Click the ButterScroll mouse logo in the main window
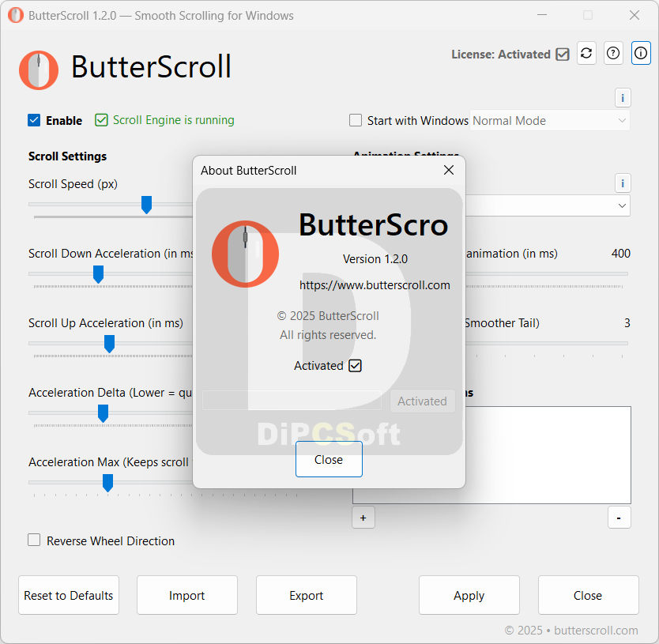The height and width of the screenshot is (644, 659). click(39, 70)
